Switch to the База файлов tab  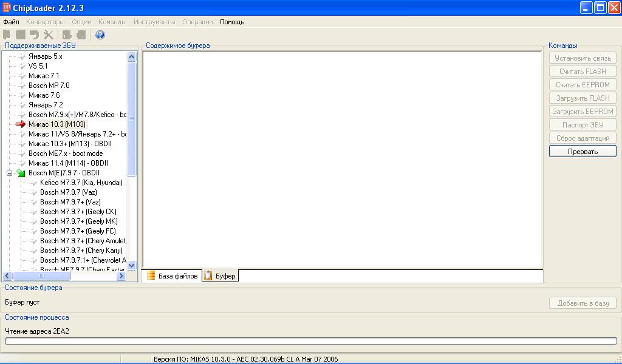tap(172, 275)
